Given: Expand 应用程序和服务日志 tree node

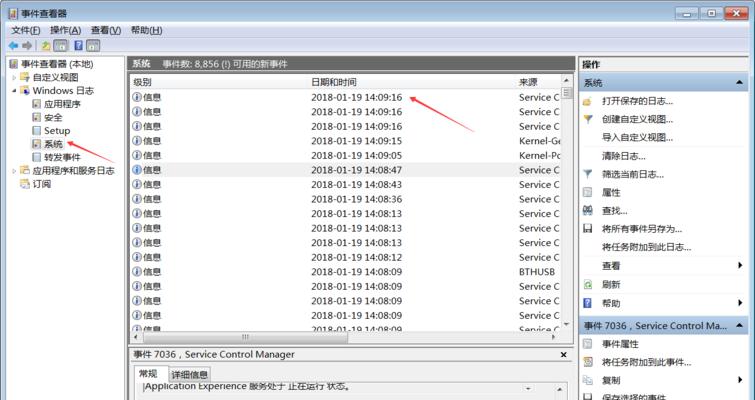Looking at the screenshot, I should pyautogui.click(x=14, y=170).
